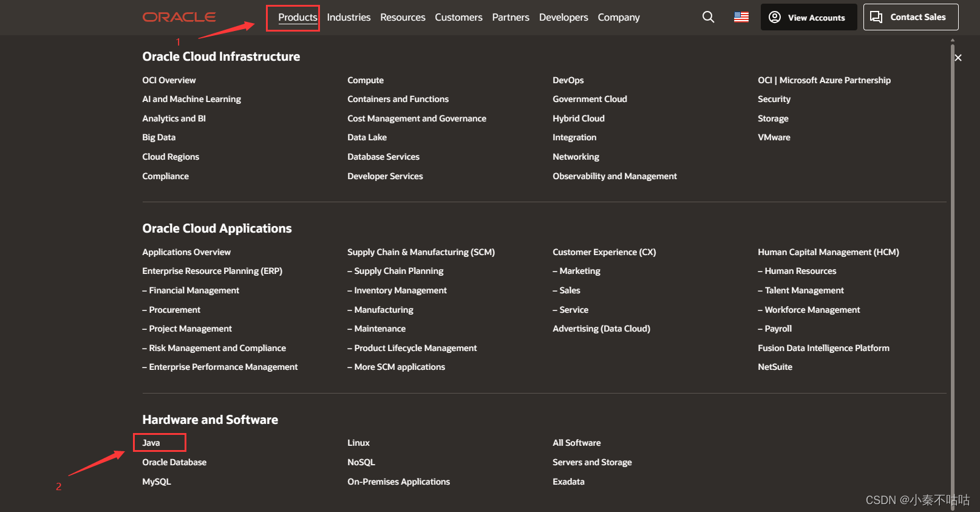Select the Big Data link
The height and width of the screenshot is (512, 980).
158,137
